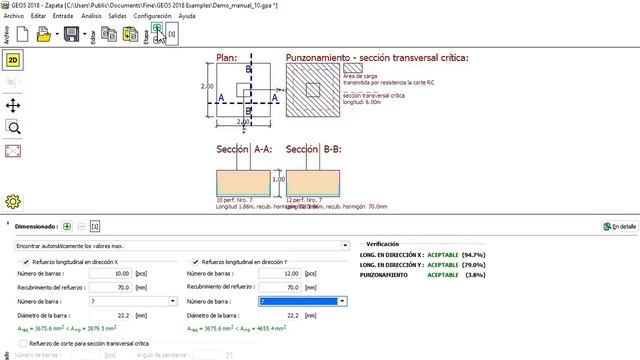640x360 pixels.
Task: Copy data using the toolbar copy icon
Action: [x=109, y=34]
